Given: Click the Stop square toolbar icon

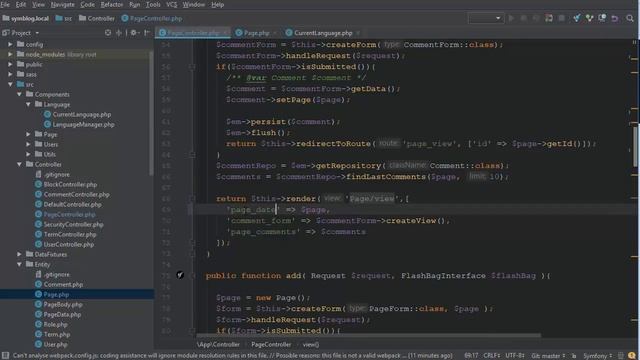Looking at the screenshot, I should [562, 18].
